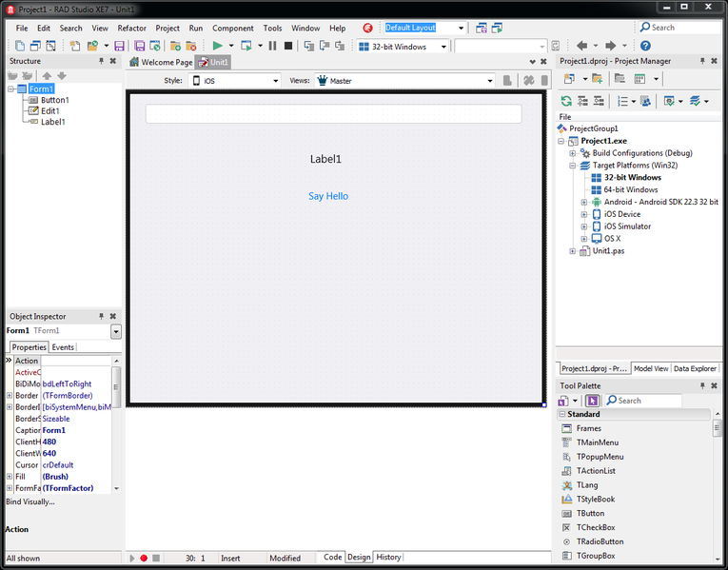Click the green Refresh icon in Project Manager
728x570 pixels.
coord(566,101)
